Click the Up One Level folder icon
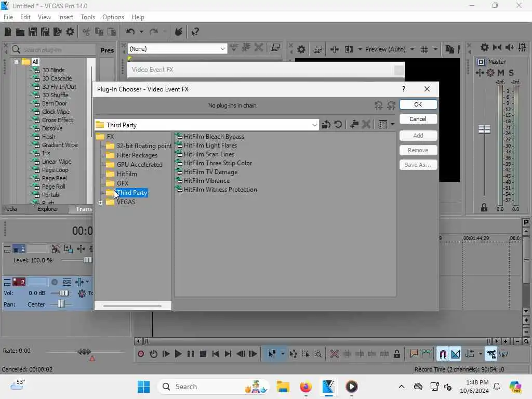The image size is (532, 399). (x=326, y=125)
